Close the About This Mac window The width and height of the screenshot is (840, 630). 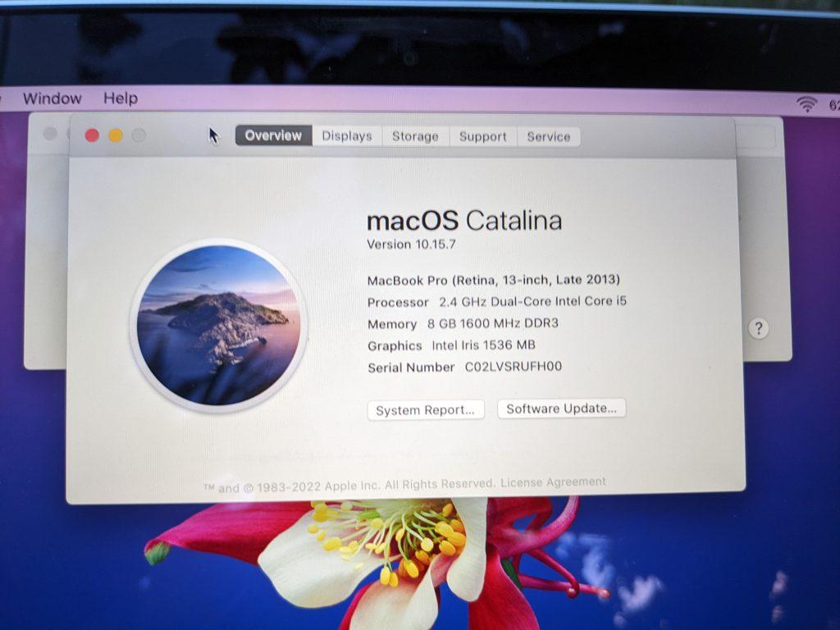(92, 135)
